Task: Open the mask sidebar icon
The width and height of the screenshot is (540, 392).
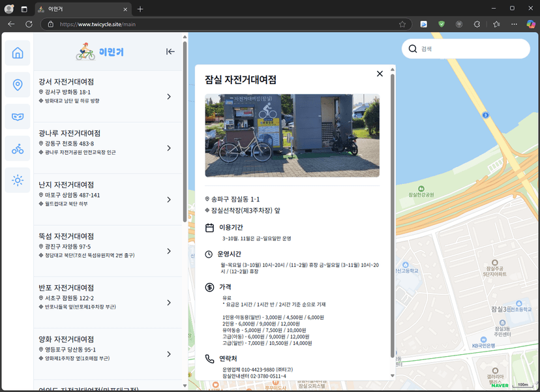Action: 18,117
